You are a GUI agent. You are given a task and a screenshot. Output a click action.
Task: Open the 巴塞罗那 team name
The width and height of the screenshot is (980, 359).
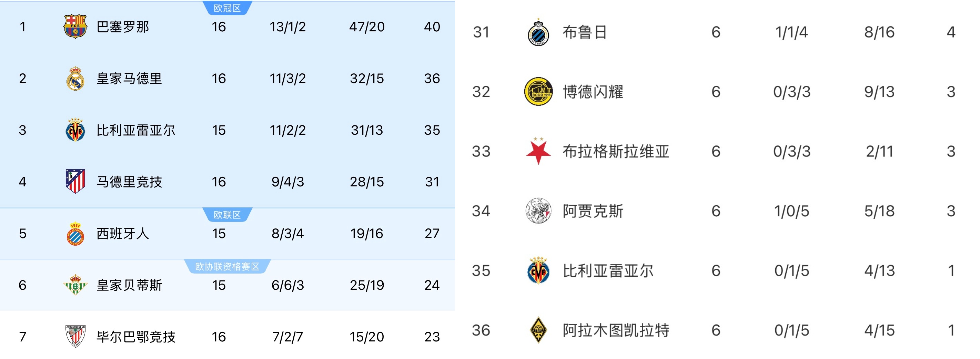point(122,27)
